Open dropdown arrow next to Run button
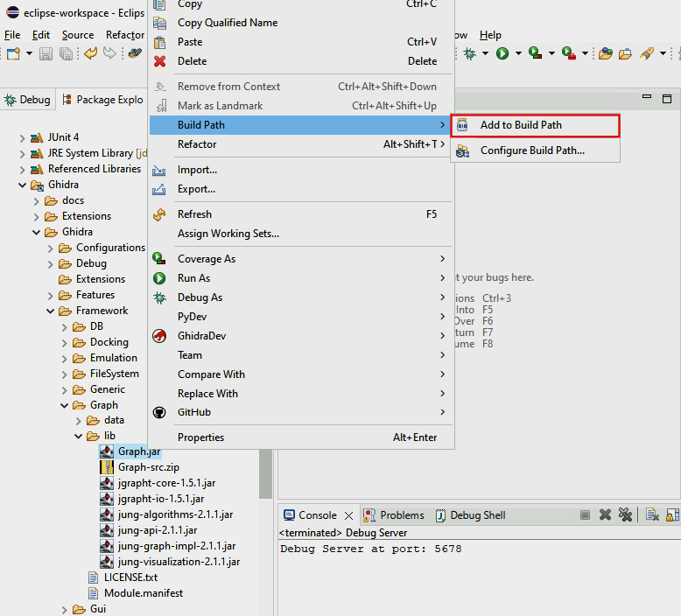681x616 pixels. [518, 53]
